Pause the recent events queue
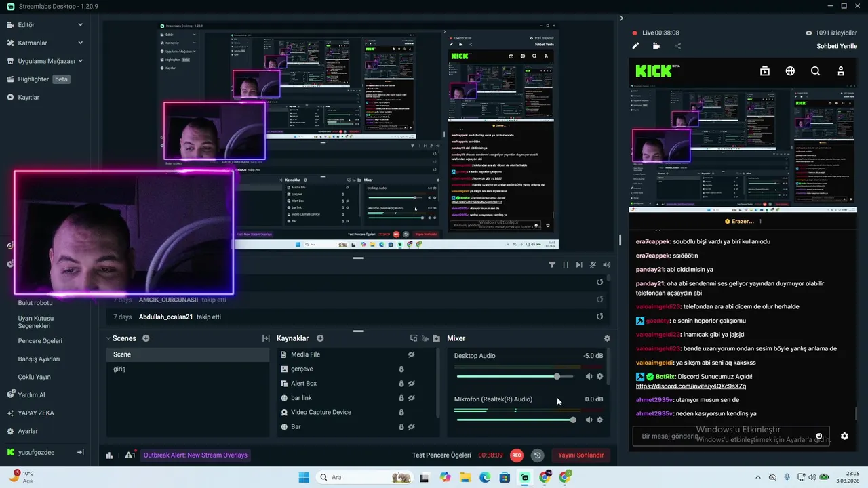 566,265
